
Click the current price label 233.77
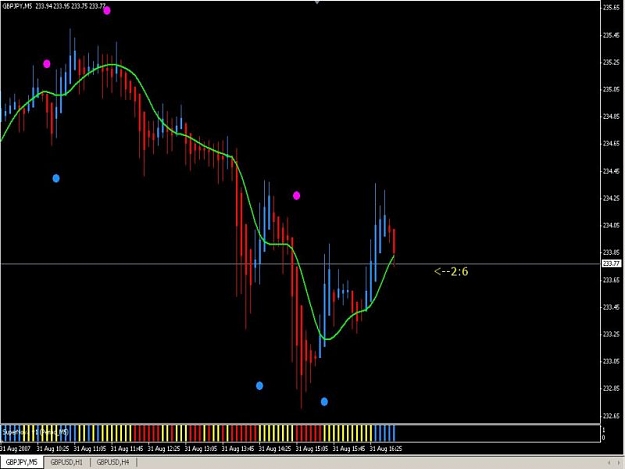click(611, 264)
